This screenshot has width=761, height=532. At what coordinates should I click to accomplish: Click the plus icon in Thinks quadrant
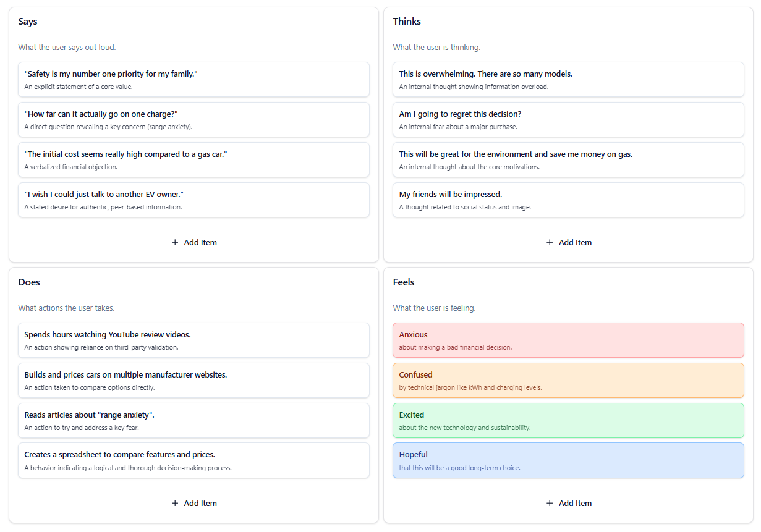[x=550, y=243]
